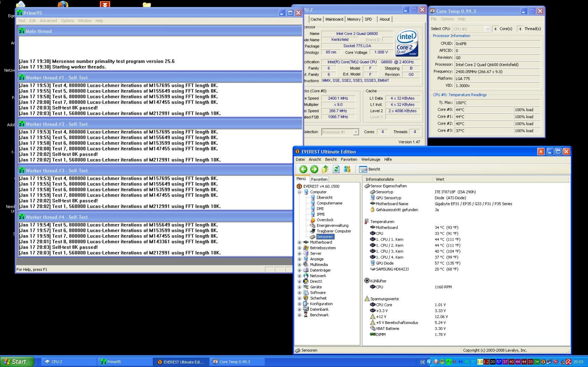Open Prime95 Test menu
Image resolution: width=588 pixels, height=367 pixels.
click(22, 21)
